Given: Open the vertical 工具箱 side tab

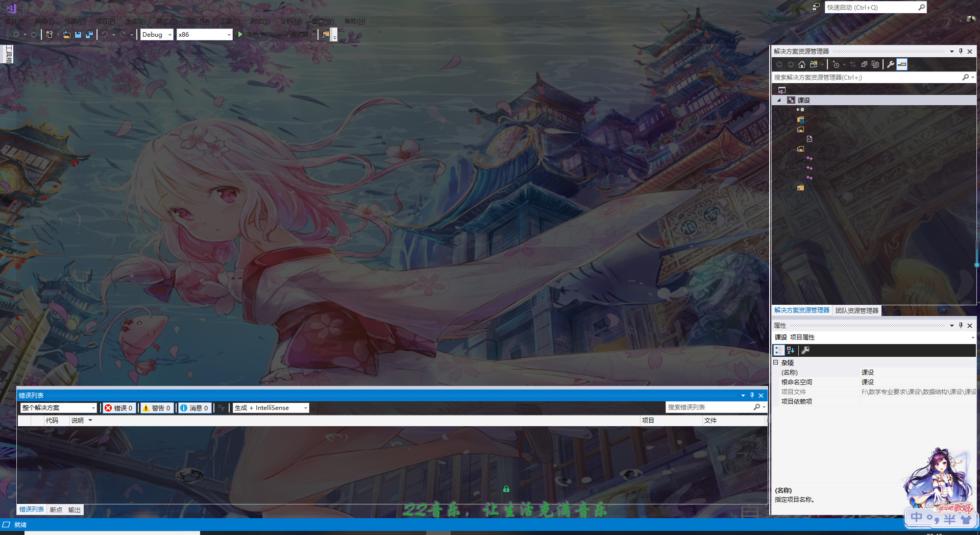Looking at the screenshot, I should (x=9, y=54).
